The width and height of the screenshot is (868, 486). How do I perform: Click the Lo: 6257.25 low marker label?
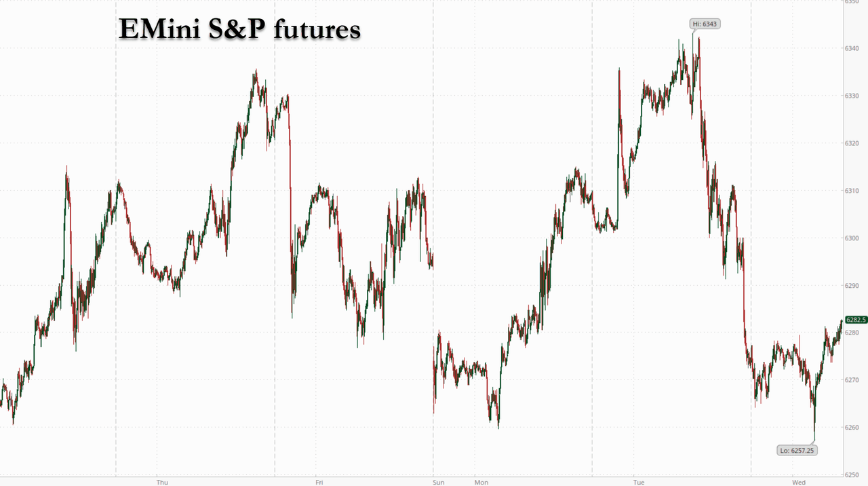(797, 449)
